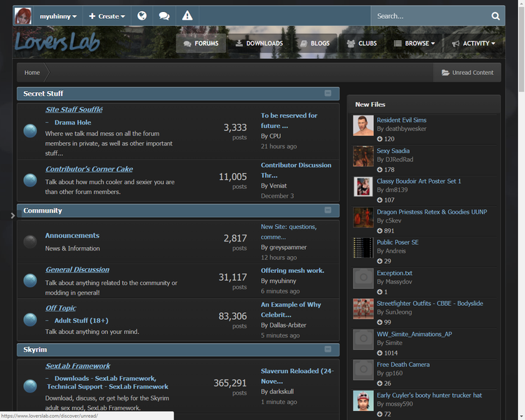Viewport: 525px width, 420px height.
Task: Open the messages speech-bubble icon
Action: 164,15
